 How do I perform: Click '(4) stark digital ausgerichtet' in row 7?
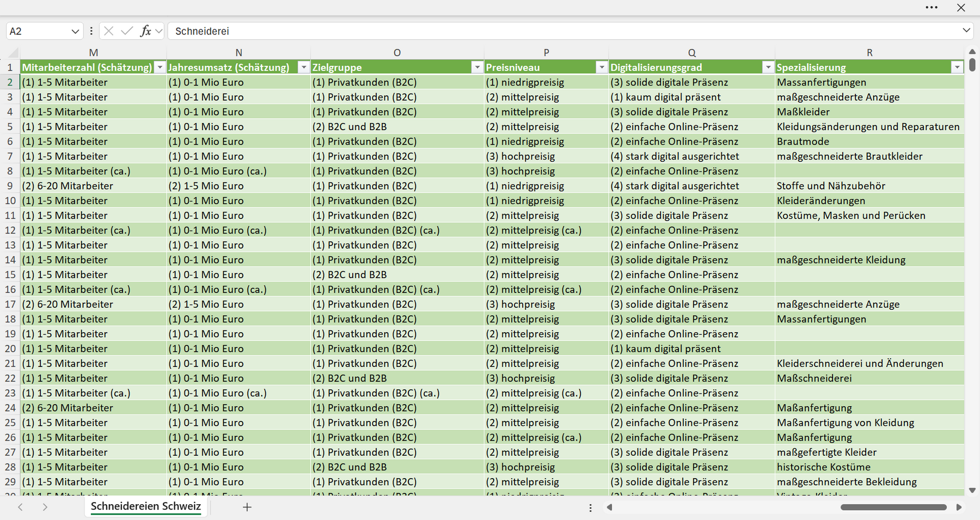coord(691,156)
